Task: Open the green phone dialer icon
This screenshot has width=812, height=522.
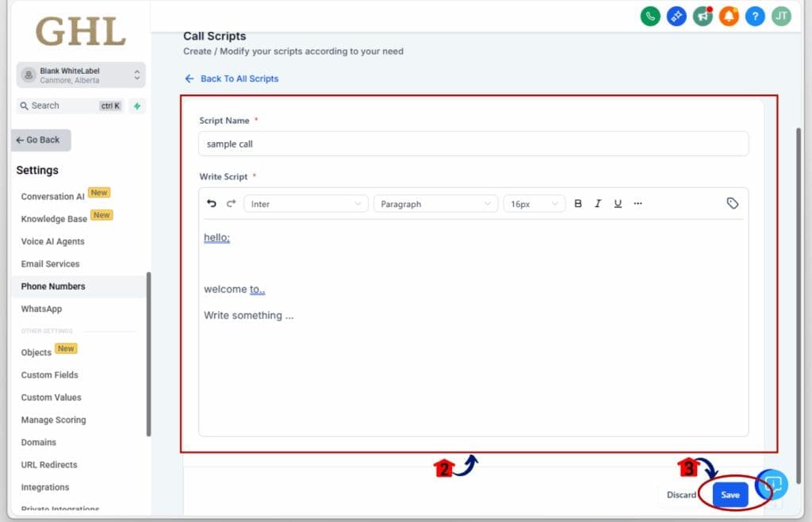Action: pyautogui.click(x=650, y=16)
